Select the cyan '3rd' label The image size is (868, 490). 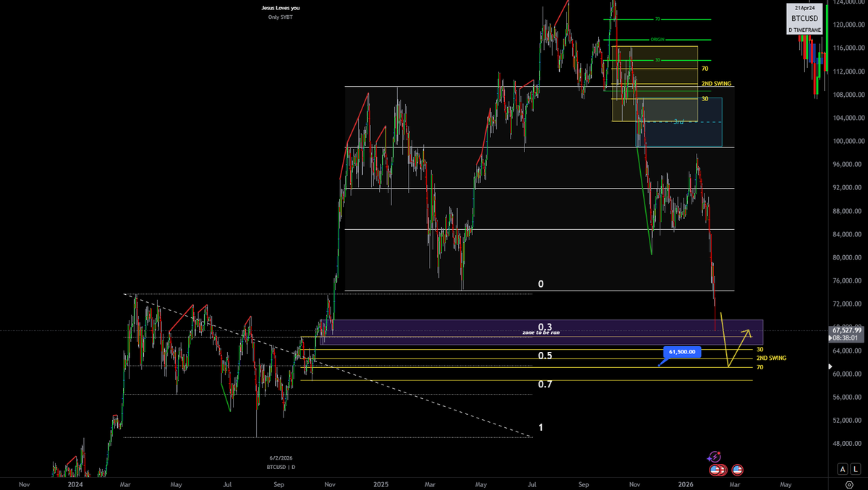(x=678, y=122)
